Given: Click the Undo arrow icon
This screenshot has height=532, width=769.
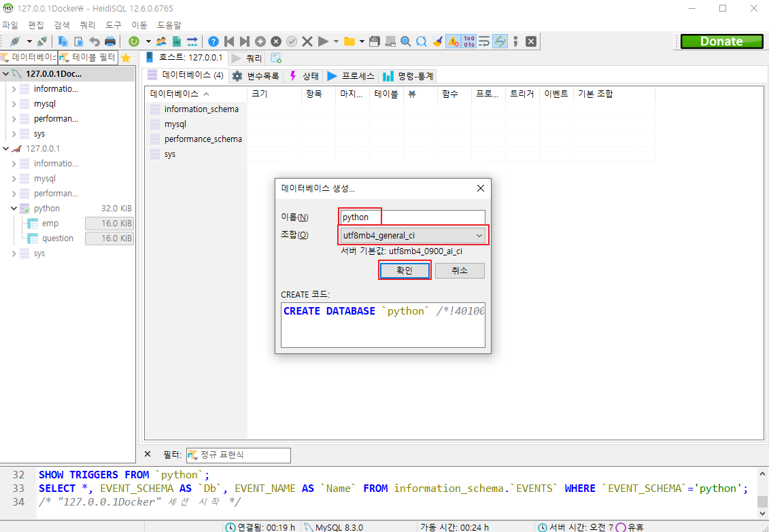Looking at the screenshot, I should (x=94, y=41).
